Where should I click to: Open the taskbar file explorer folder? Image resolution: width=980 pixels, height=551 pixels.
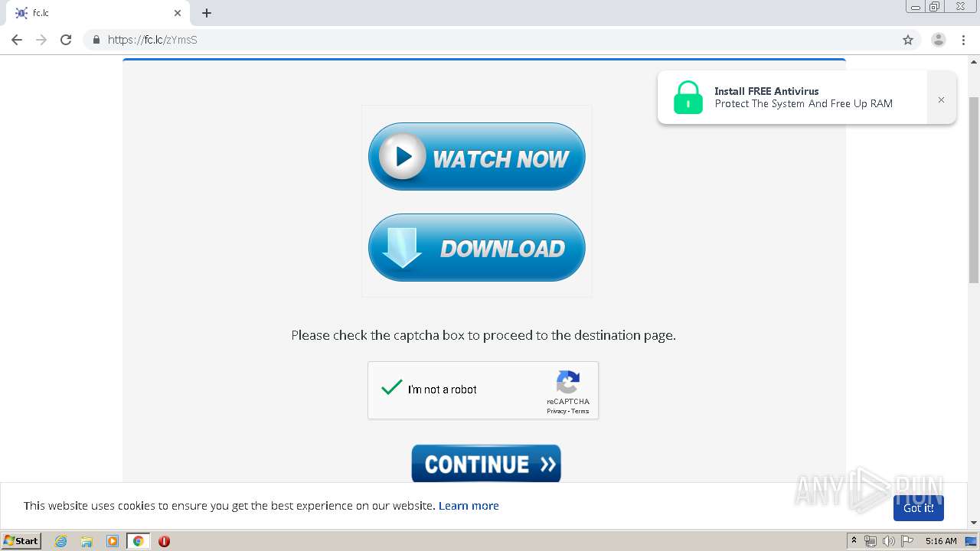click(87, 541)
